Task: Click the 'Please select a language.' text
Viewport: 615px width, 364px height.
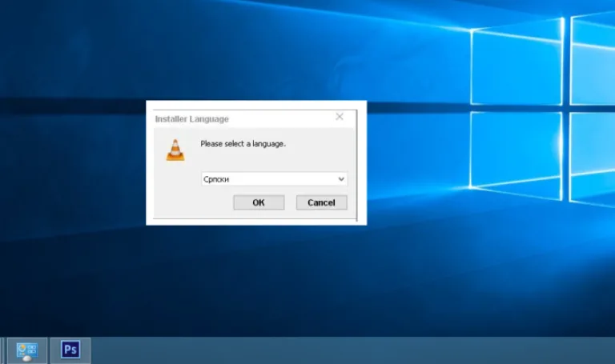Action: [x=243, y=144]
